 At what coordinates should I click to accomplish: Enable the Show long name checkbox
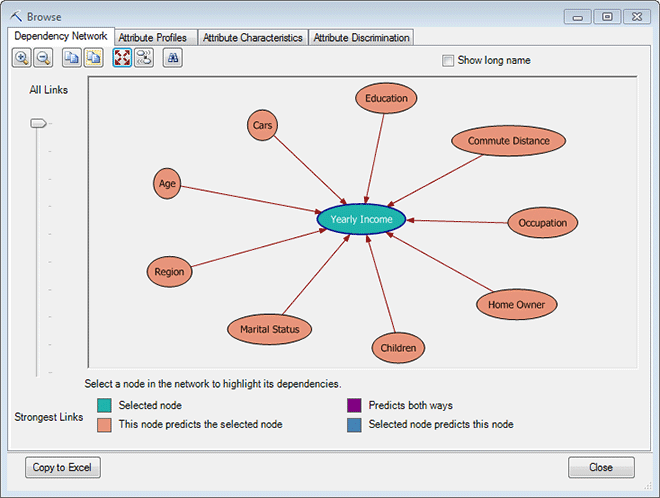click(448, 61)
